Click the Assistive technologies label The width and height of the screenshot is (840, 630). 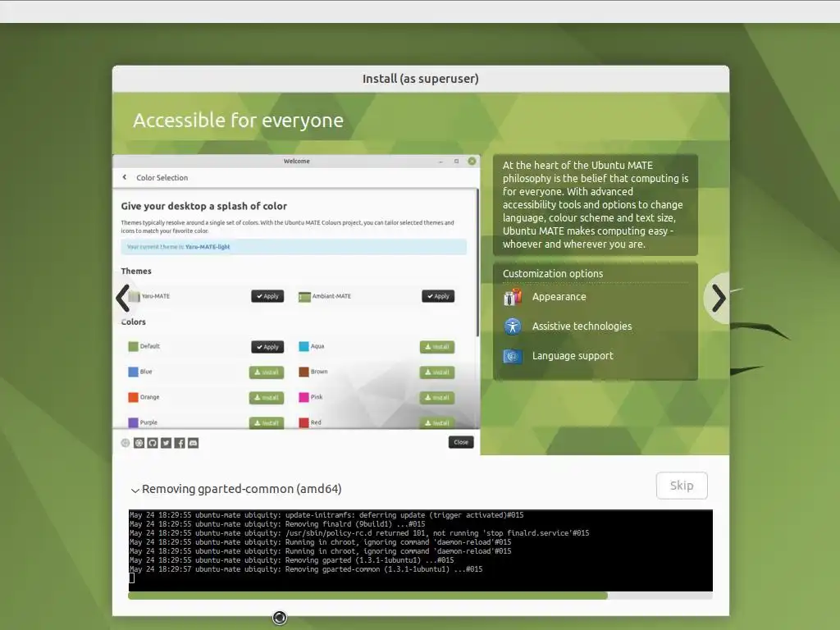pyautogui.click(x=582, y=326)
